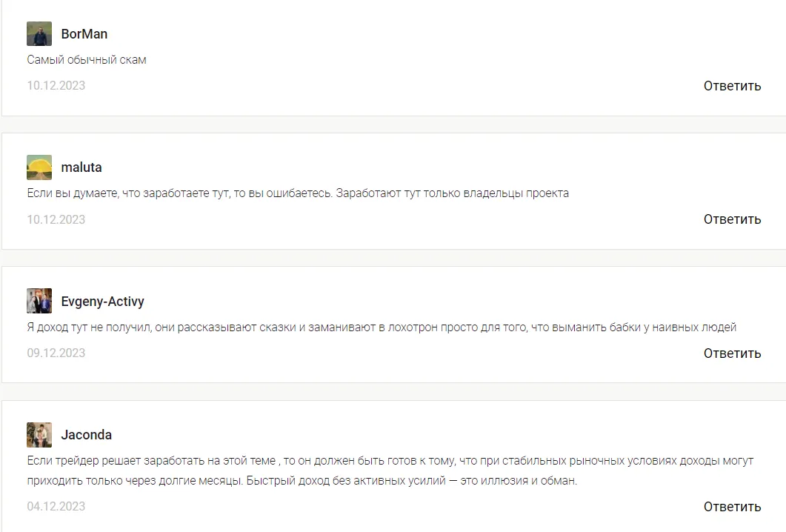Click Jaconda's comment text about трейдер
Viewport: 786px width, 532px height.
pos(390,471)
